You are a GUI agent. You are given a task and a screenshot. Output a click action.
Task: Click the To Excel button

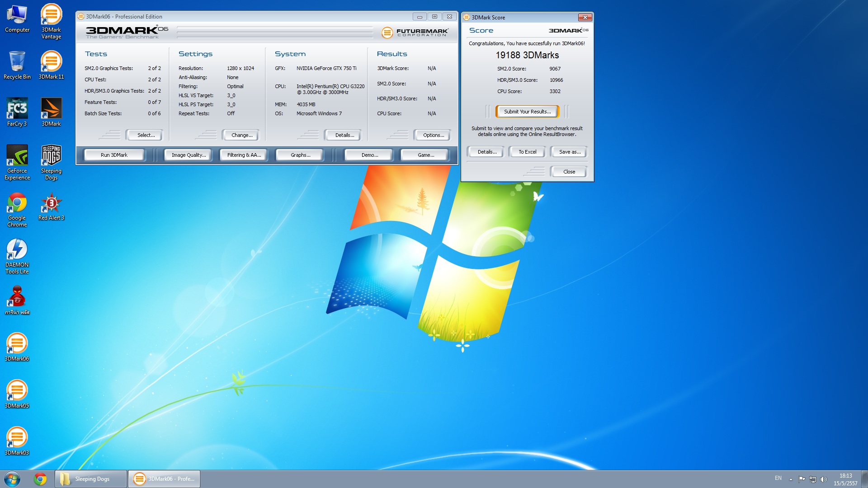point(527,152)
